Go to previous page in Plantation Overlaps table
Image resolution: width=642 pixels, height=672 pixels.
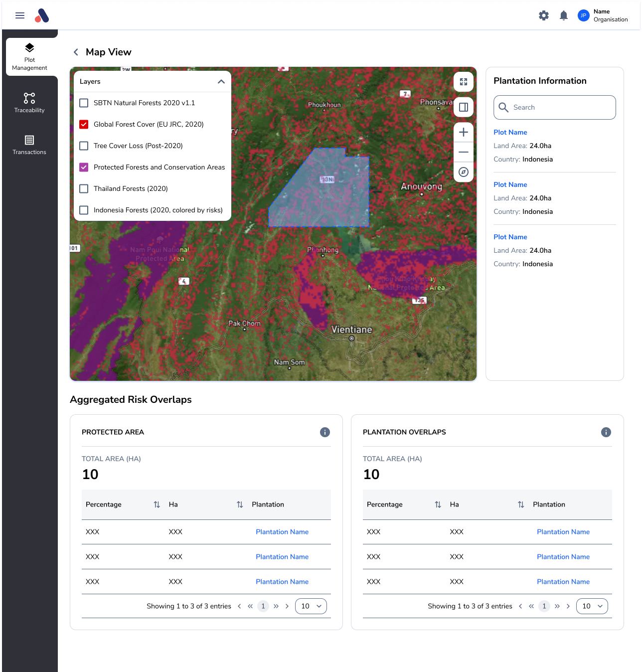[520, 606]
